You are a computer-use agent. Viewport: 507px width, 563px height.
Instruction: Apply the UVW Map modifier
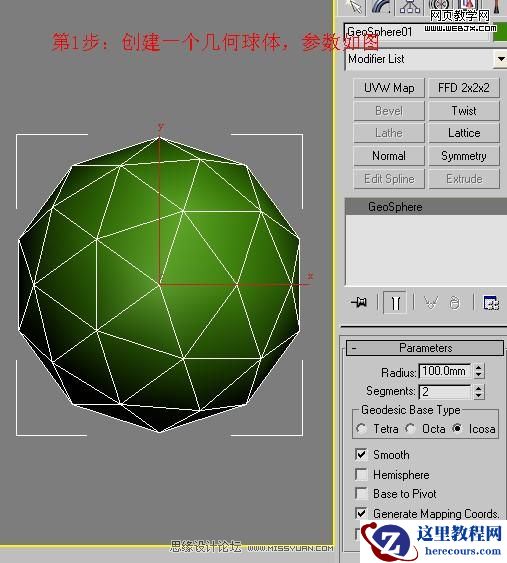(389, 88)
